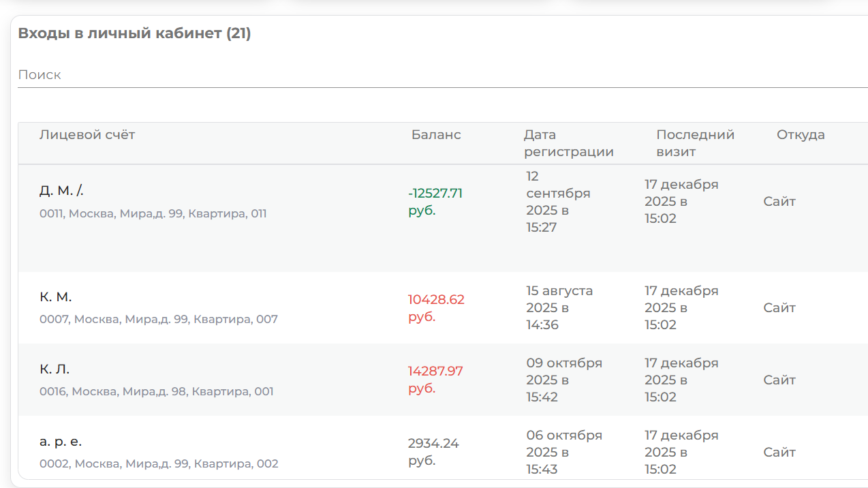Viewport: 868px width, 488px height.
Task: Click the Входы в личный кабинет (21) heading
Action: (x=134, y=33)
